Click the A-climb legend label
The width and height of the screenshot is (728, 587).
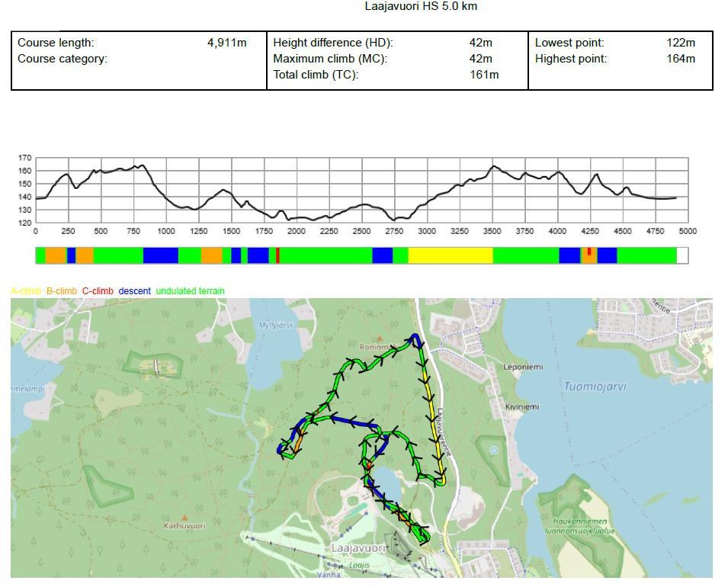click(x=25, y=291)
